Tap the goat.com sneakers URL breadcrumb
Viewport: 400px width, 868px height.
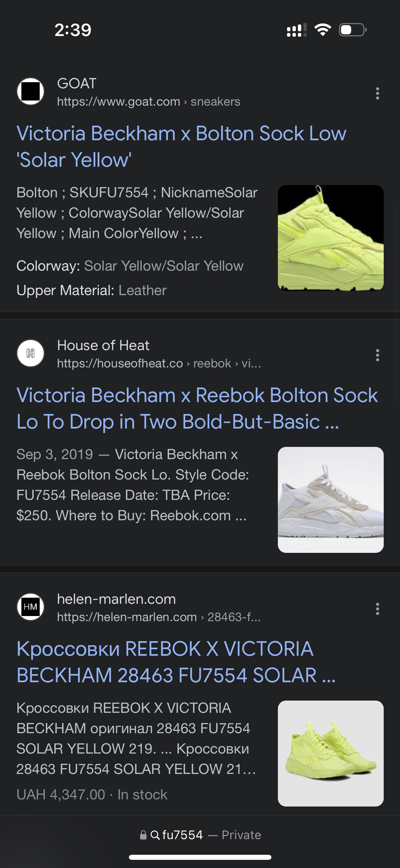[149, 102]
